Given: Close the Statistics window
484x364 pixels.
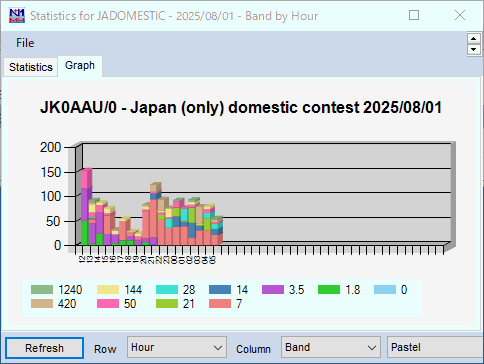Looking at the screenshot, I should [460, 15].
